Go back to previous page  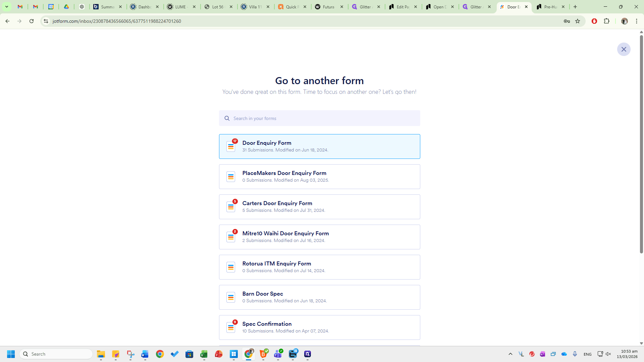coord(7,21)
